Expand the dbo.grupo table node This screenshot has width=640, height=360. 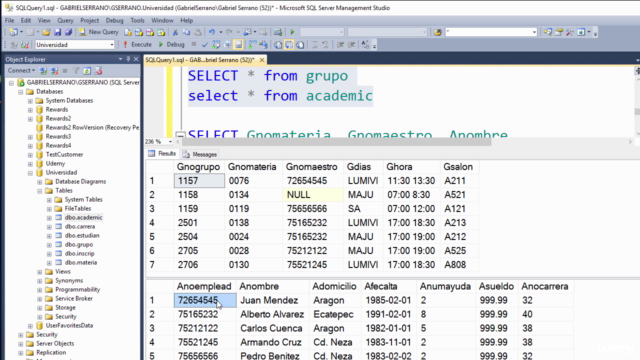(x=49, y=244)
